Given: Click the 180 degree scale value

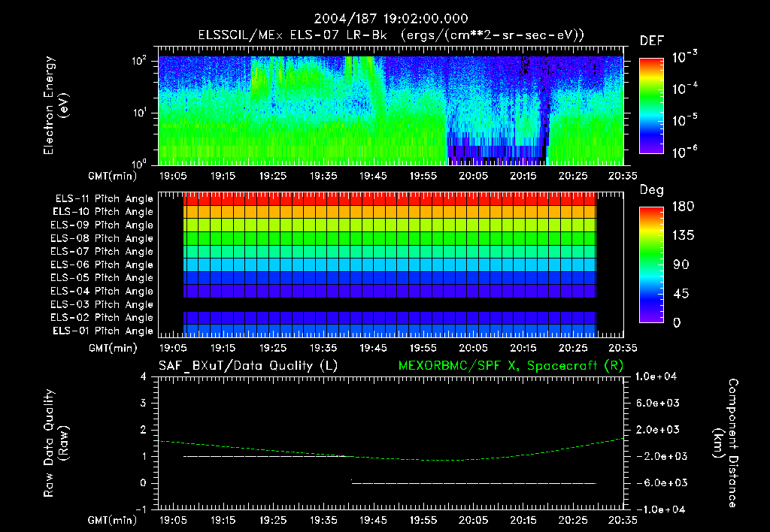Looking at the screenshot, I should (x=683, y=206).
